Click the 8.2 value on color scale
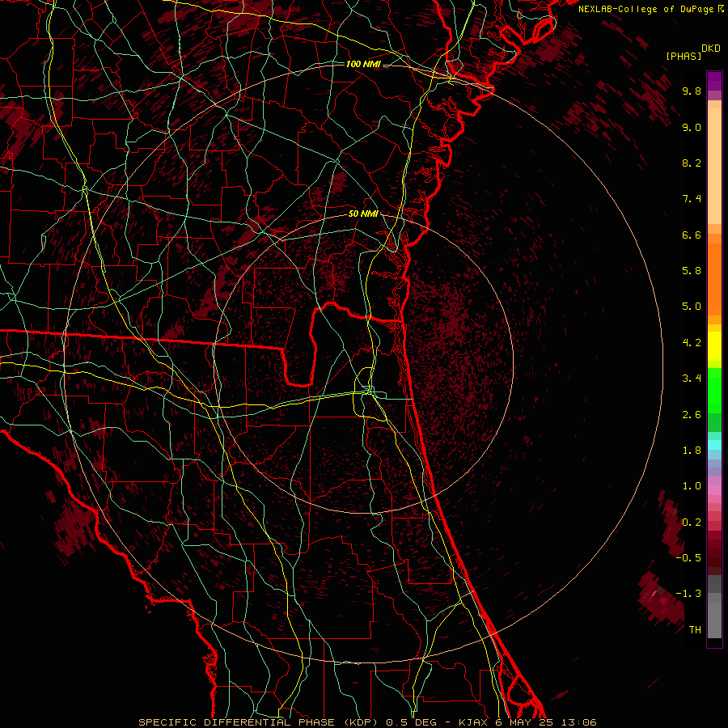 coord(692,163)
